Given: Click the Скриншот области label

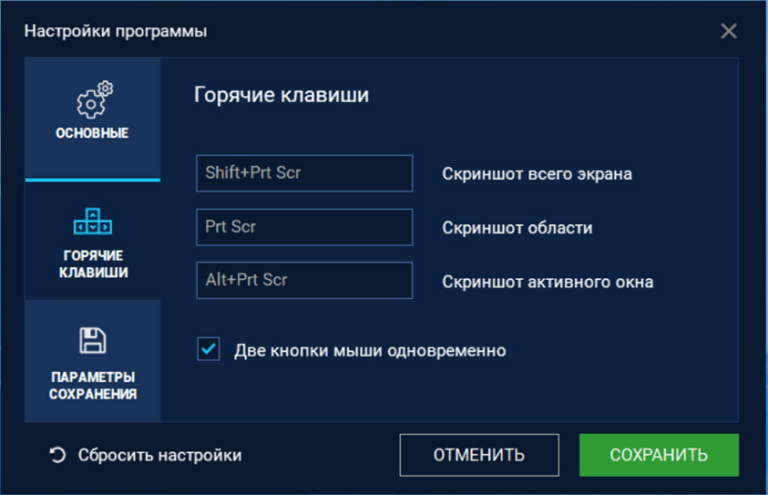Looking at the screenshot, I should 517,228.
